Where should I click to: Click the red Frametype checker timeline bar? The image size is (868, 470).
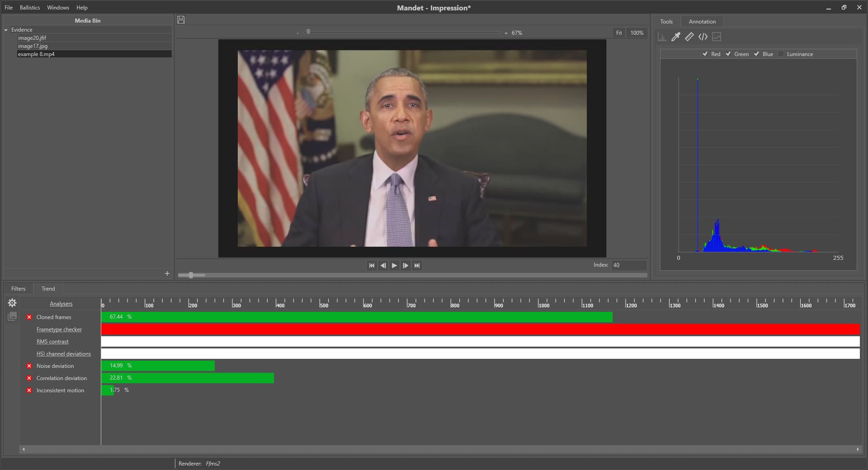point(481,329)
